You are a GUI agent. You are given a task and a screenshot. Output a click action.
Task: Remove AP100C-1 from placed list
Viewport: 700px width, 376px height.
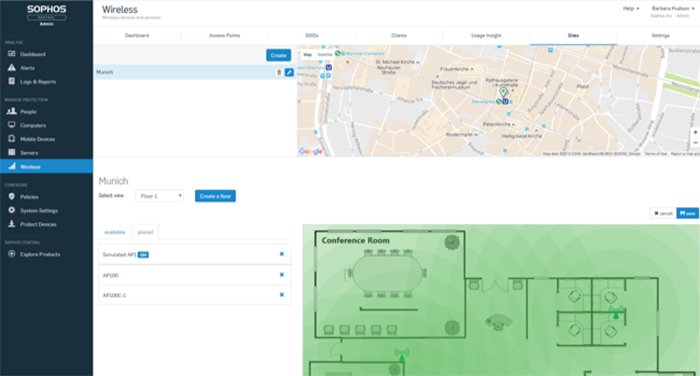(282, 295)
